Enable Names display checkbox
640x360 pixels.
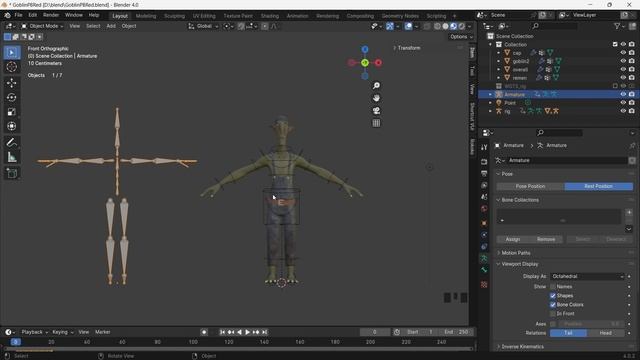click(x=553, y=287)
